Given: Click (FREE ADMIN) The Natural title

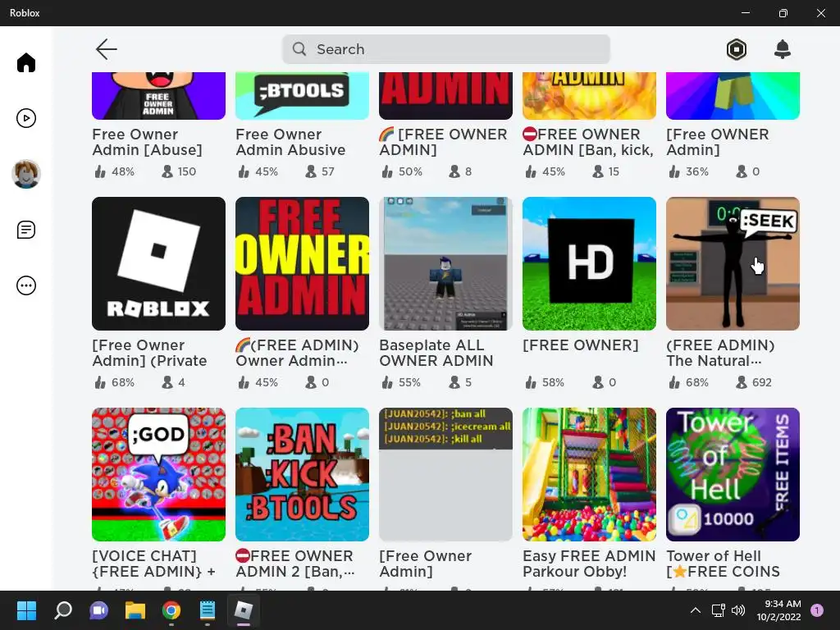Looking at the screenshot, I should (x=720, y=353).
